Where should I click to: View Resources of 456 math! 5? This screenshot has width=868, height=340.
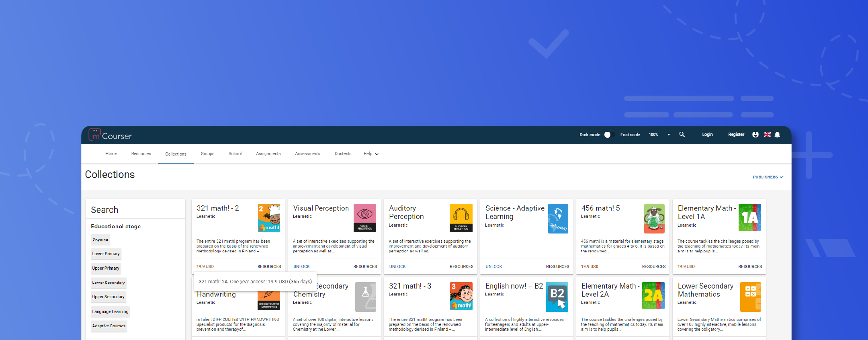[x=654, y=267]
